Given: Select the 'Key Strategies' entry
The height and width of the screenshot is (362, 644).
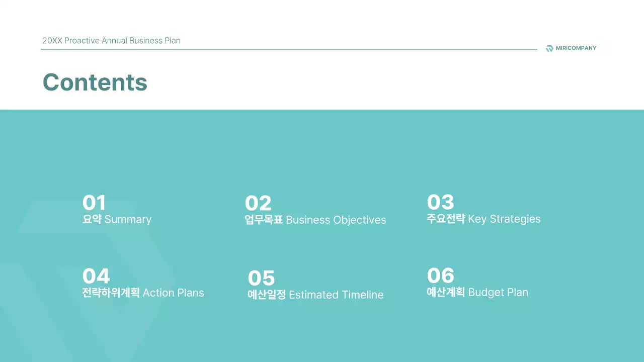Looking at the screenshot, I should pos(504,219).
